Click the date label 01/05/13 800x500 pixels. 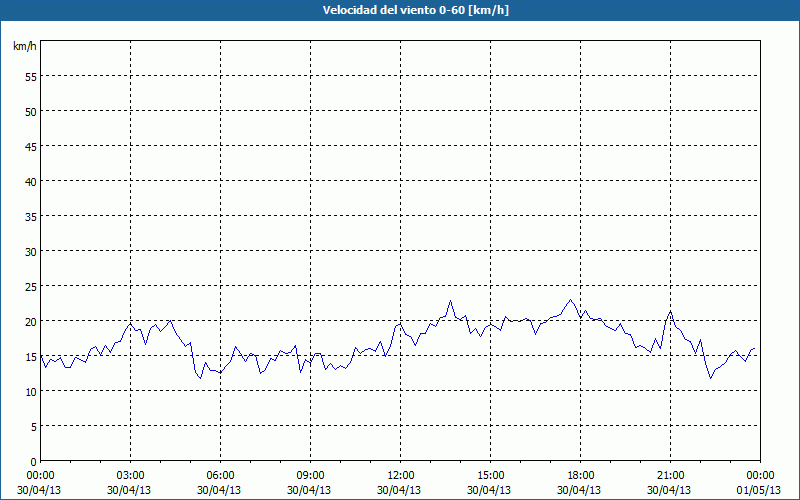(x=759, y=490)
